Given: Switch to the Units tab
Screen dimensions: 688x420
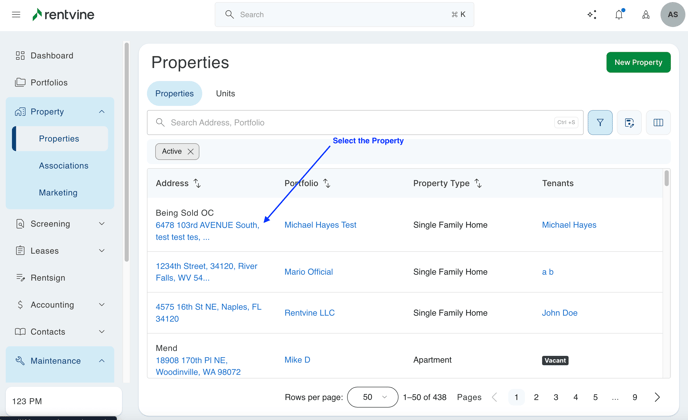Looking at the screenshot, I should [x=225, y=94].
